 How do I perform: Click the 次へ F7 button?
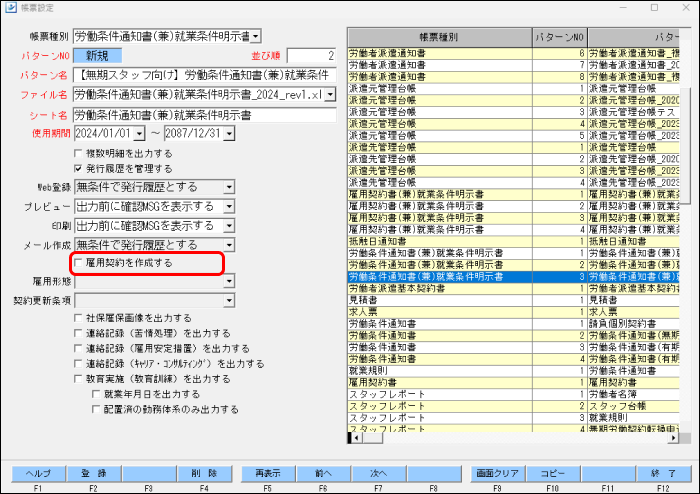point(379,474)
